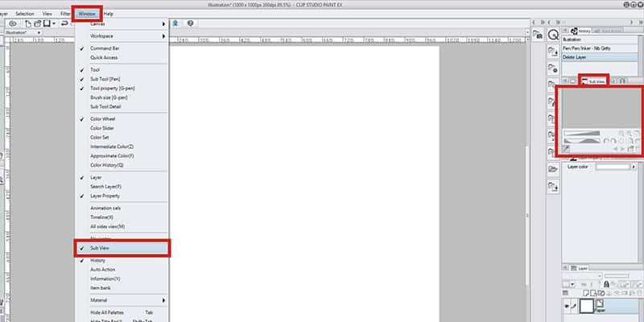The image size is (644, 322).
Task: Click the material folder icon with round badge
Action: [553, 69]
